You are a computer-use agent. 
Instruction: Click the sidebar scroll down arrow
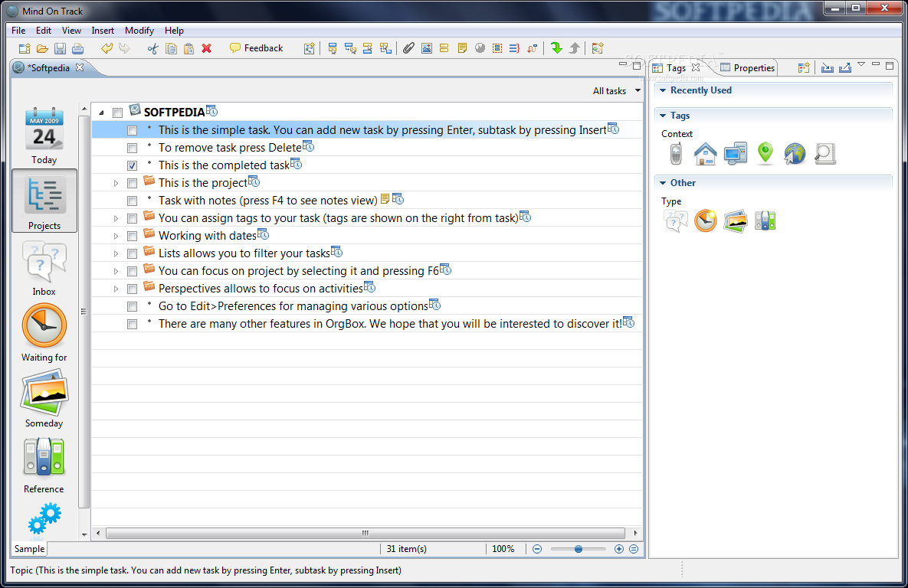pos(84,534)
